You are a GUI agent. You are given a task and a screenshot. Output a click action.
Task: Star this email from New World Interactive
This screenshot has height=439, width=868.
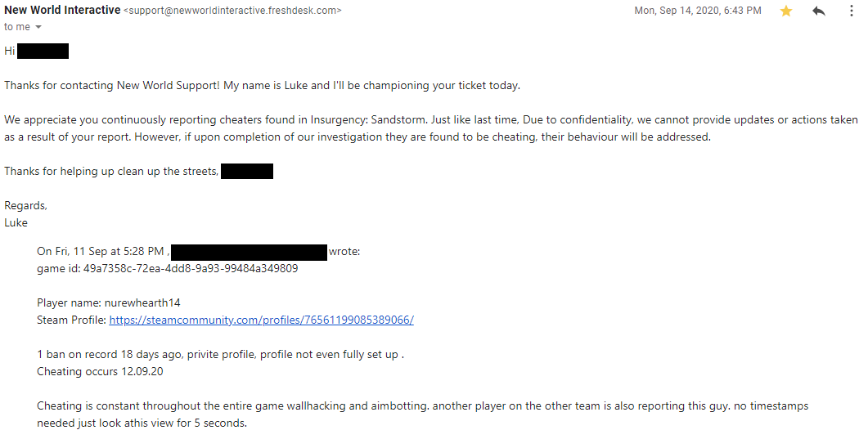point(786,11)
